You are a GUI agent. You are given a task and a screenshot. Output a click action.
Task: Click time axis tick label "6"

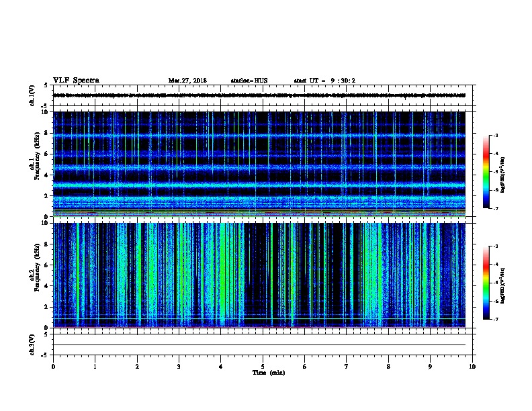[304, 366]
